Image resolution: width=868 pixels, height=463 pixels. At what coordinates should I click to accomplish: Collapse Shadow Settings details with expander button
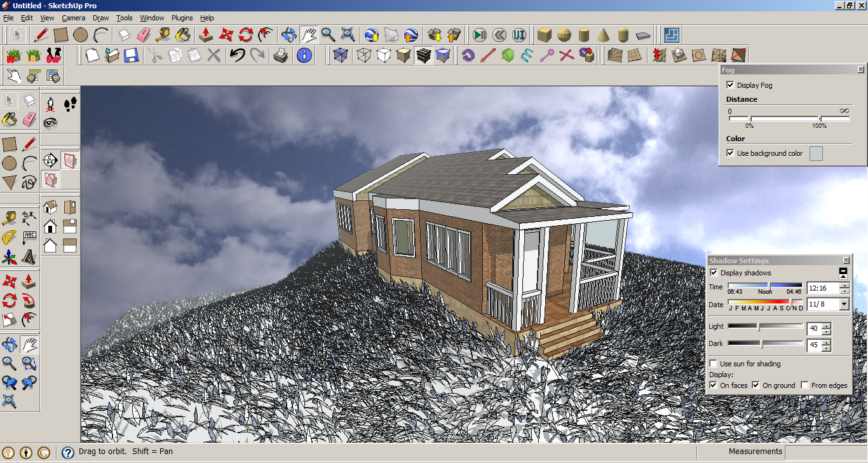(843, 273)
